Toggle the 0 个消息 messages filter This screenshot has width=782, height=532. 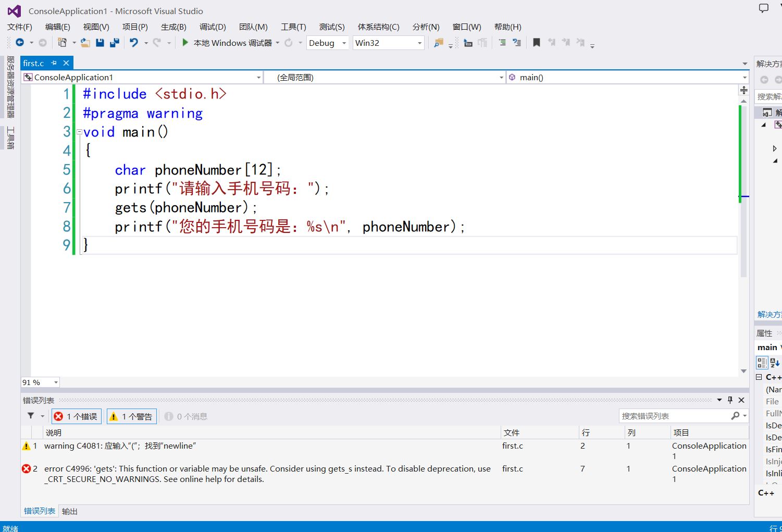186,416
